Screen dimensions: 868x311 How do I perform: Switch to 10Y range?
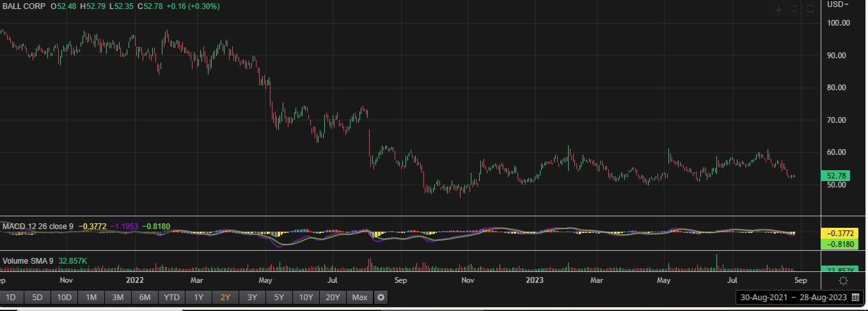point(306,298)
